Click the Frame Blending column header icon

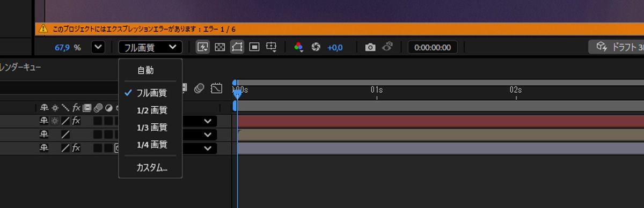point(87,107)
